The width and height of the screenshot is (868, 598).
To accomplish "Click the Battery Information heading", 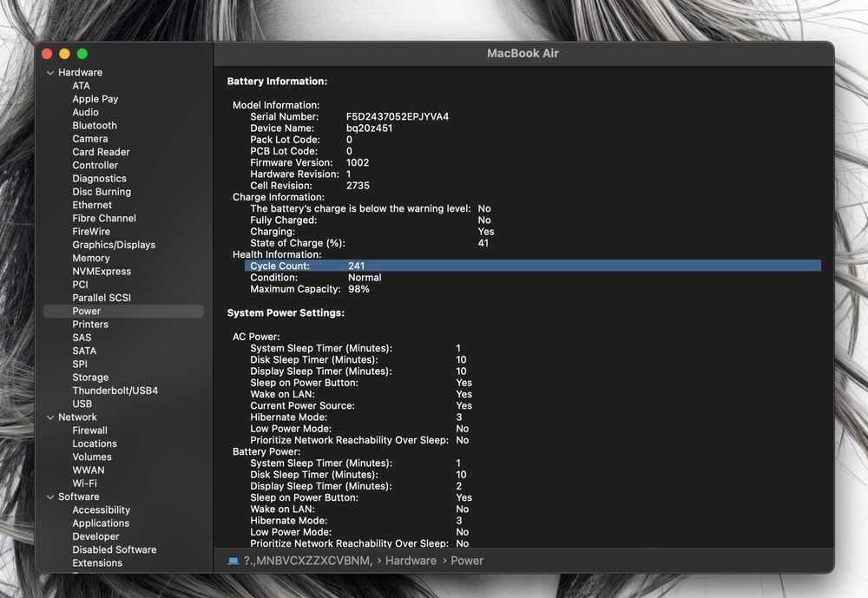I will coord(277,82).
